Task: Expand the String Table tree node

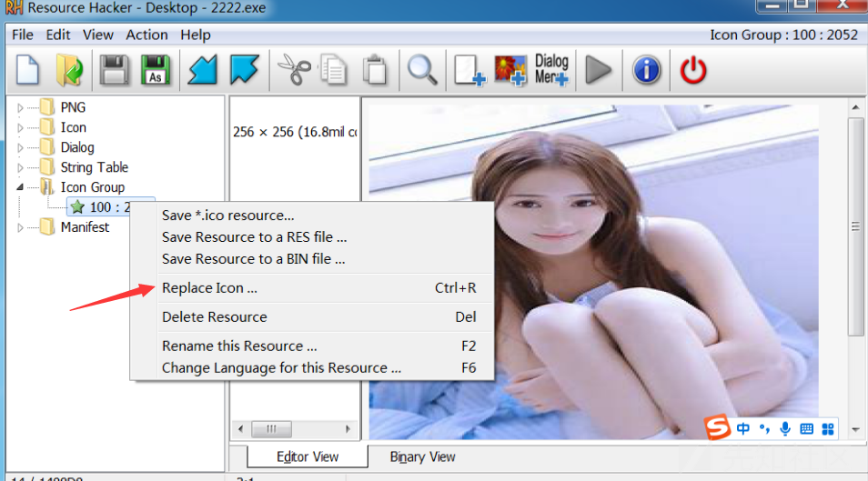Action: coord(21,168)
